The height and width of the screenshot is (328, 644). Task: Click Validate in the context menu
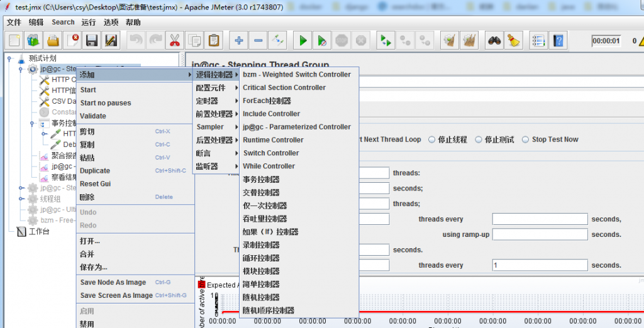click(93, 116)
